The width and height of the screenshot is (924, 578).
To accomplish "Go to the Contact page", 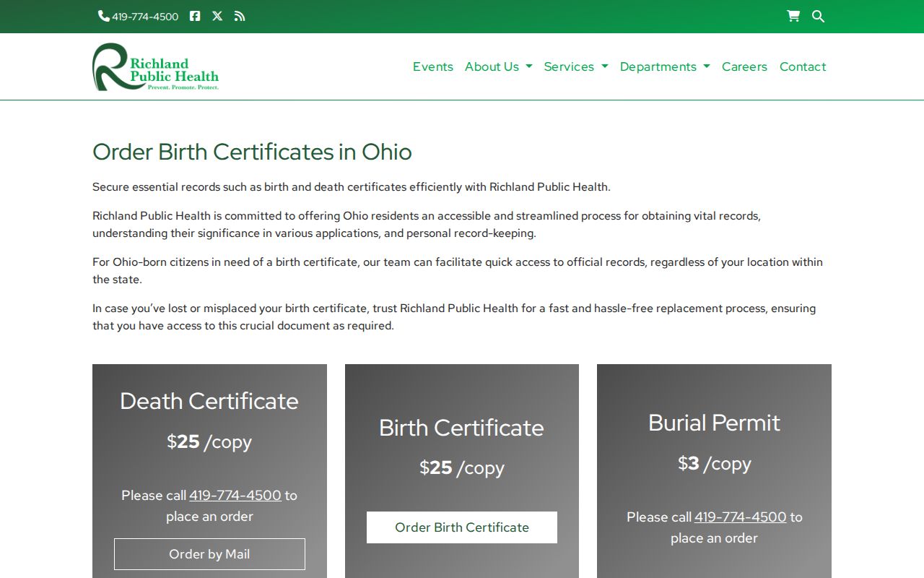I will (803, 66).
